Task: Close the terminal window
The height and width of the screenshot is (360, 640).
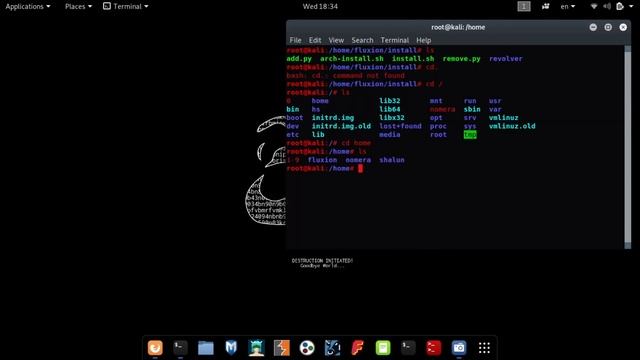Action: pos(623,27)
